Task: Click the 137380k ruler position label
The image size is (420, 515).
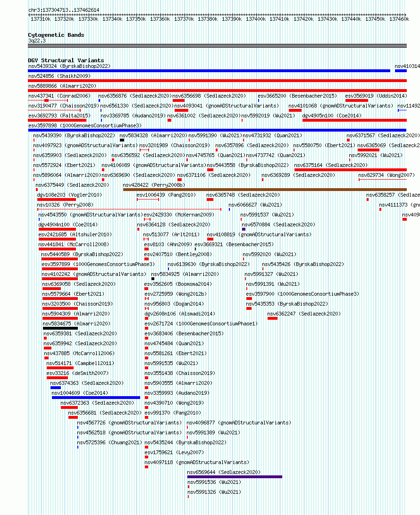Action: (208, 19)
